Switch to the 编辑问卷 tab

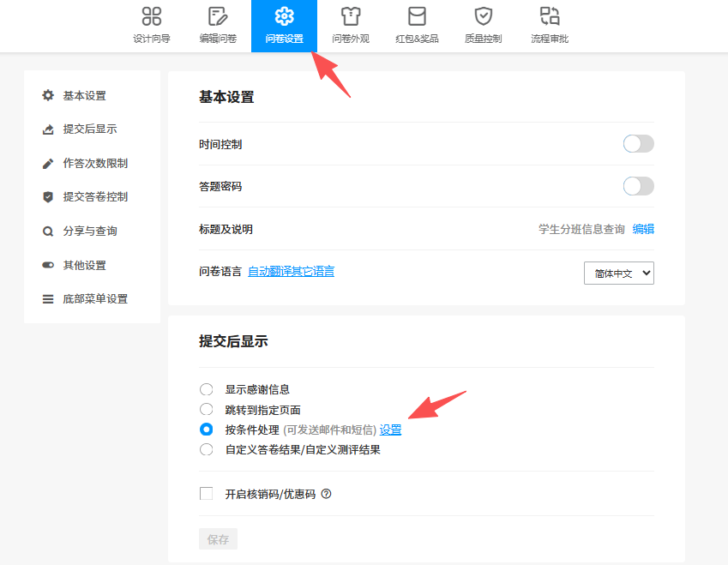click(218, 26)
